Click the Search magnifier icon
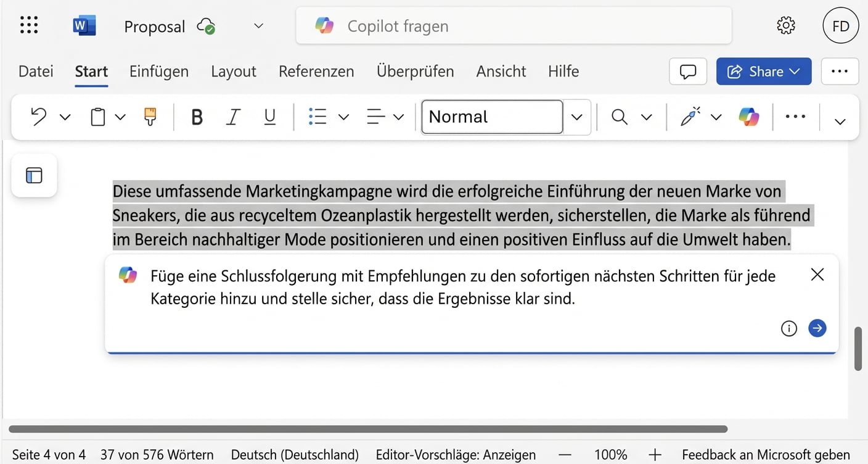 click(619, 117)
